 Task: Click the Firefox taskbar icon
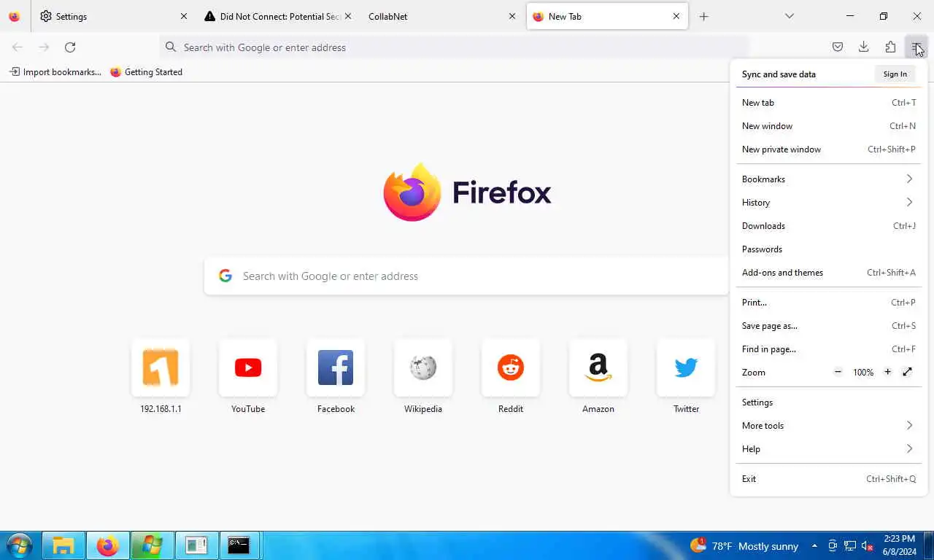tap(108, 545)
